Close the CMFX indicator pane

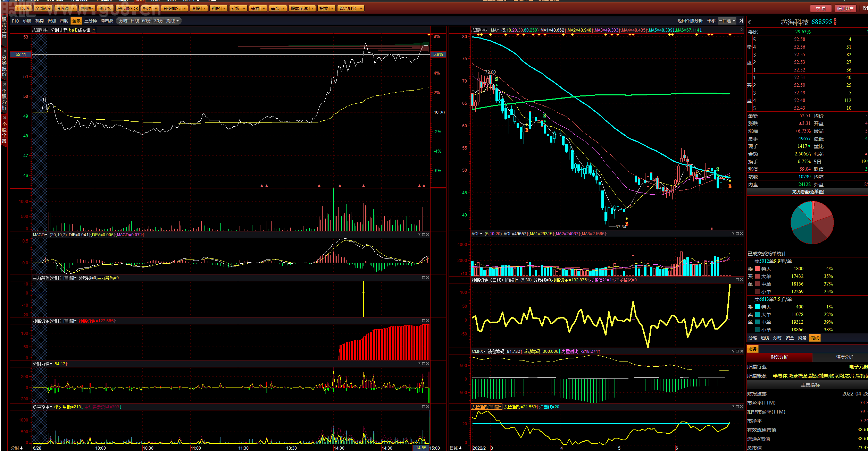pyautogui.click(x=742, y=351)
